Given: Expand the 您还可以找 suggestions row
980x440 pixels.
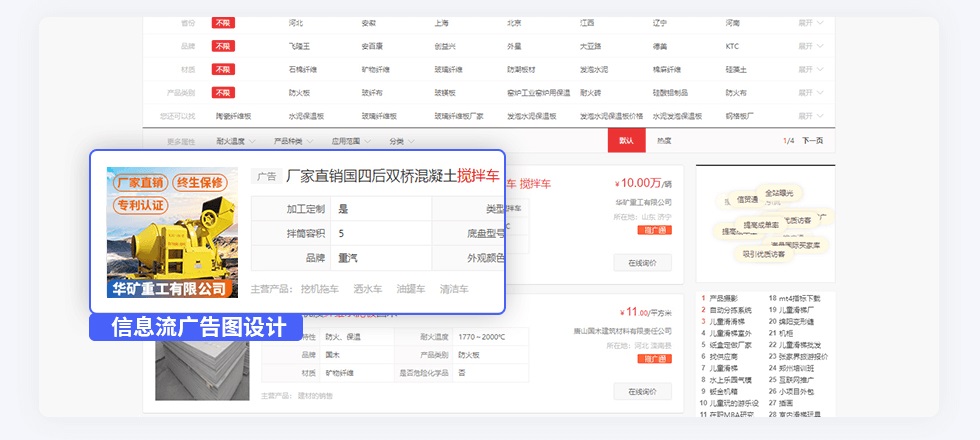Looking at the screenshot, I should pyautogui.click(x=811, y=116).
